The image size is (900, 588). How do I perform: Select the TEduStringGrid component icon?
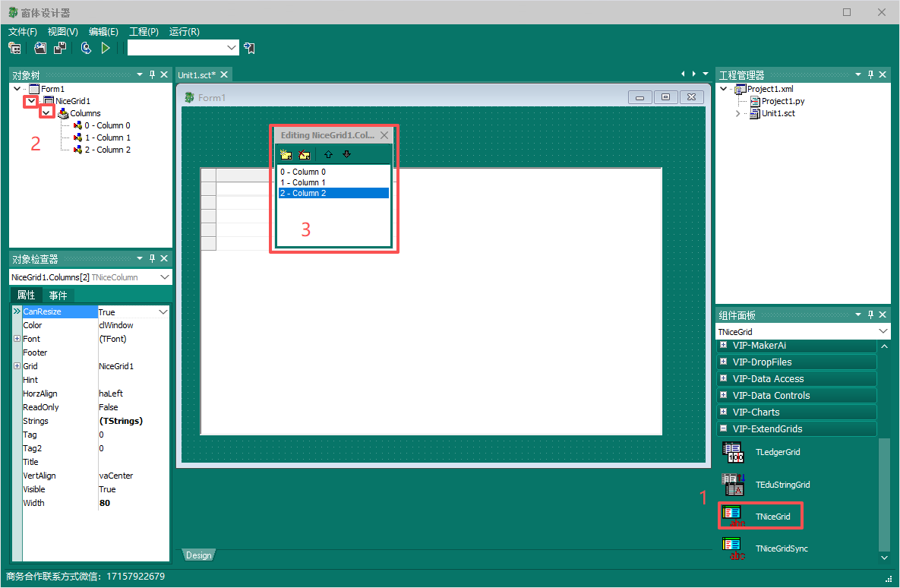pos(733,485)
